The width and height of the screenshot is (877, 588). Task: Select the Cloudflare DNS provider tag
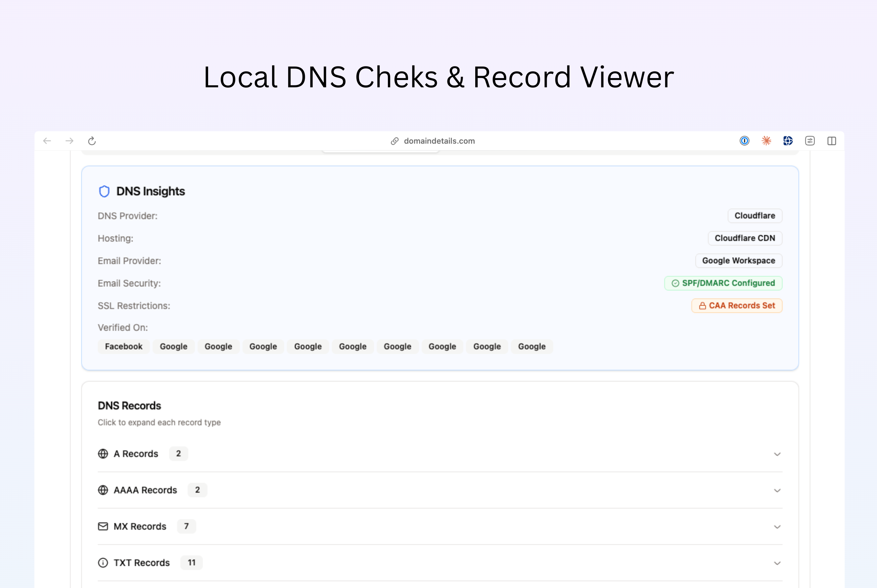(x=755, y=216)
